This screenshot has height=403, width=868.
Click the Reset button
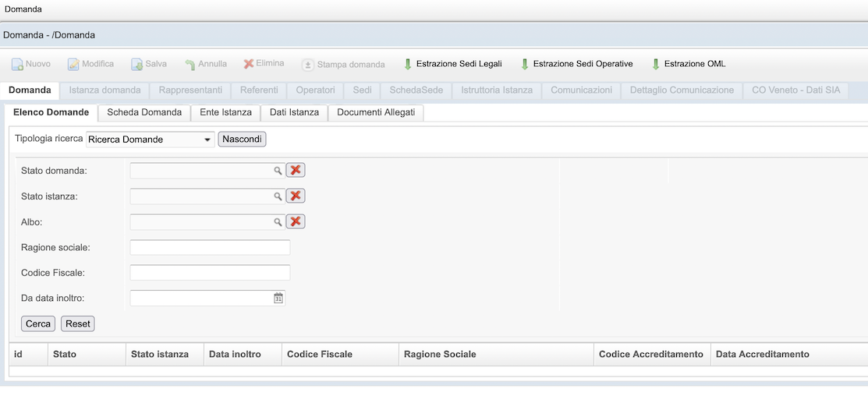point(78,323)
